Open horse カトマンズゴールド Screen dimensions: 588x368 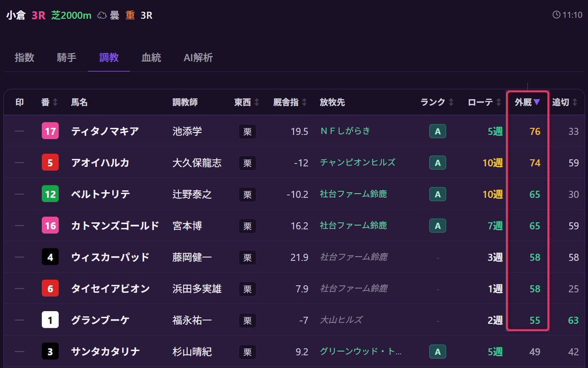(115, 226)
